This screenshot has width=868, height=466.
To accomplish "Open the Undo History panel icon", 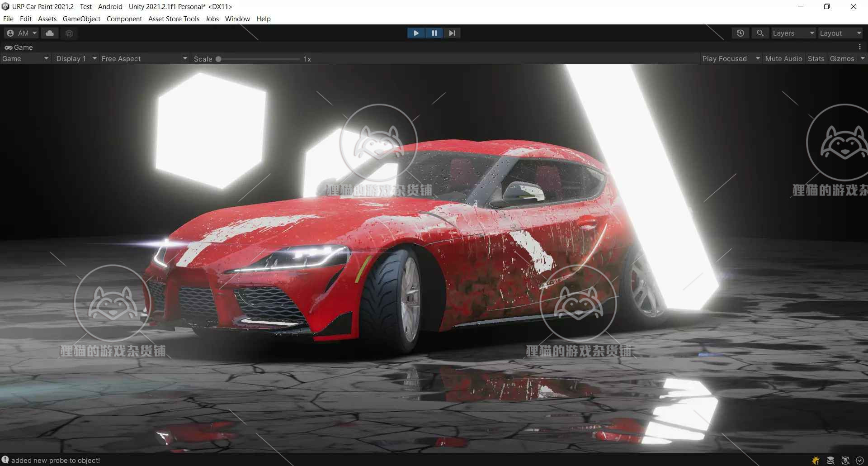I will (x=740, y=33).
